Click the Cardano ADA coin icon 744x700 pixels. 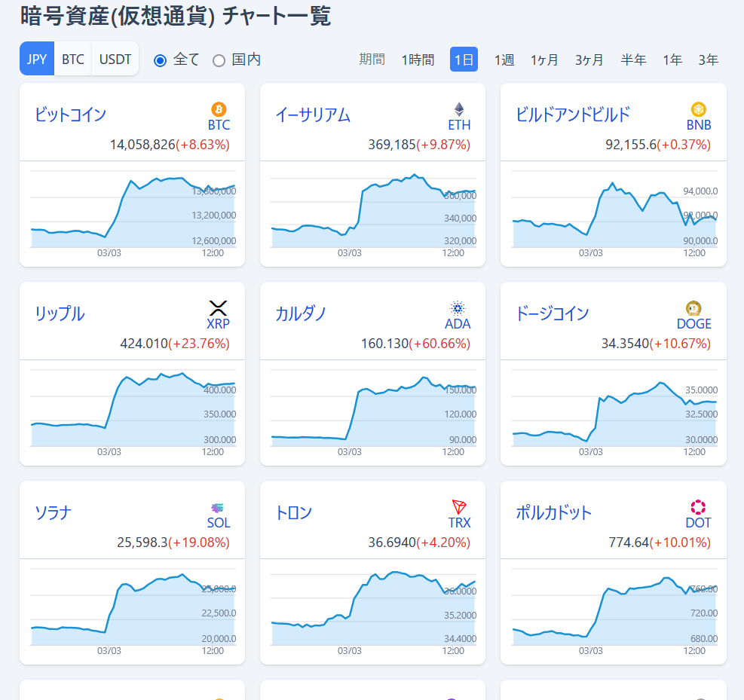click(x=459, y=308)
